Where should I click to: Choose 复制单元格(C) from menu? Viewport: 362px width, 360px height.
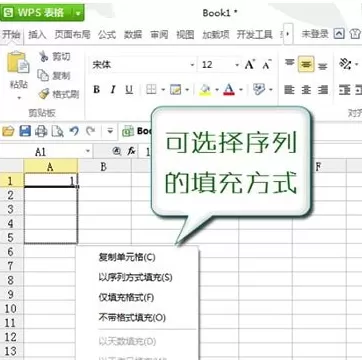(x=127, y=257)
